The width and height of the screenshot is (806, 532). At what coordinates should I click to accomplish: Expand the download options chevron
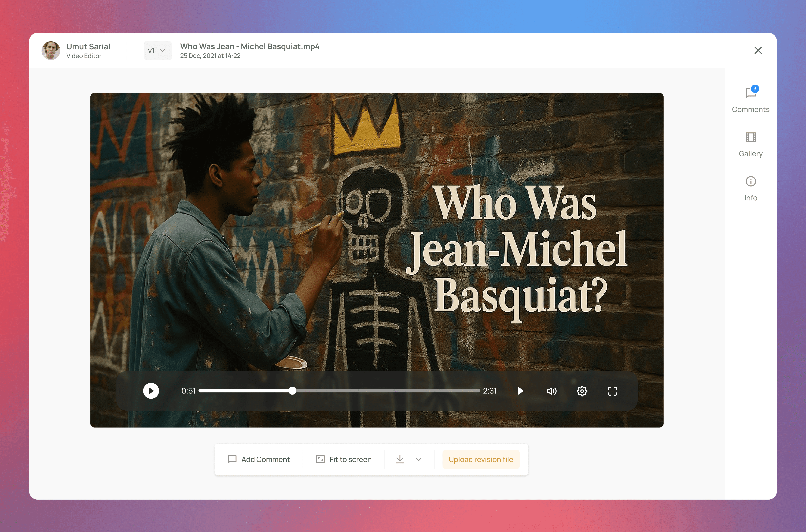tap(419, 459)
